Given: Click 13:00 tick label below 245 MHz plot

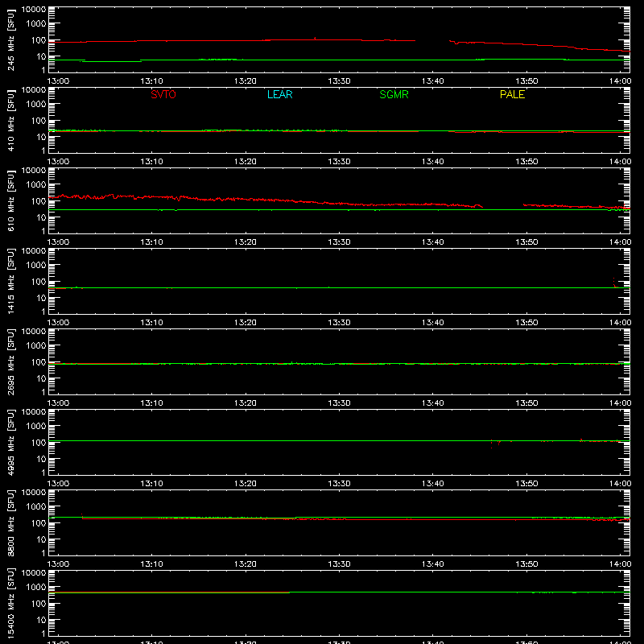Looking at the screenshot, I should click(58, 81).
